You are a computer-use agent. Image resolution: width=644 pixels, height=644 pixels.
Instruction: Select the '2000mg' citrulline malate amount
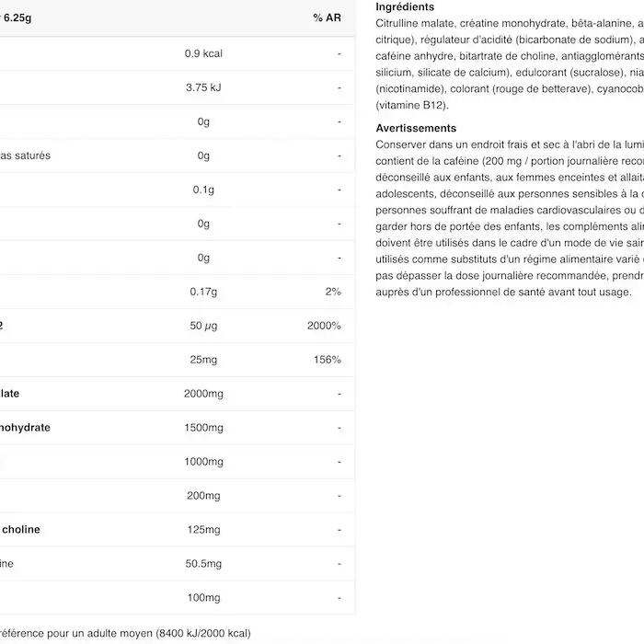[x=203, y=394]
